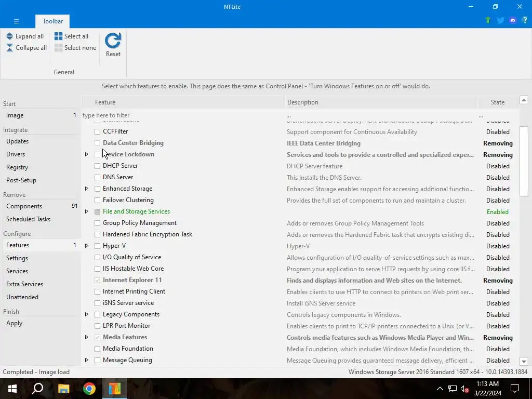This screenshot has width=532, height=399.
Task: Expand the Message Queuing node
Action: click(87, 360)
